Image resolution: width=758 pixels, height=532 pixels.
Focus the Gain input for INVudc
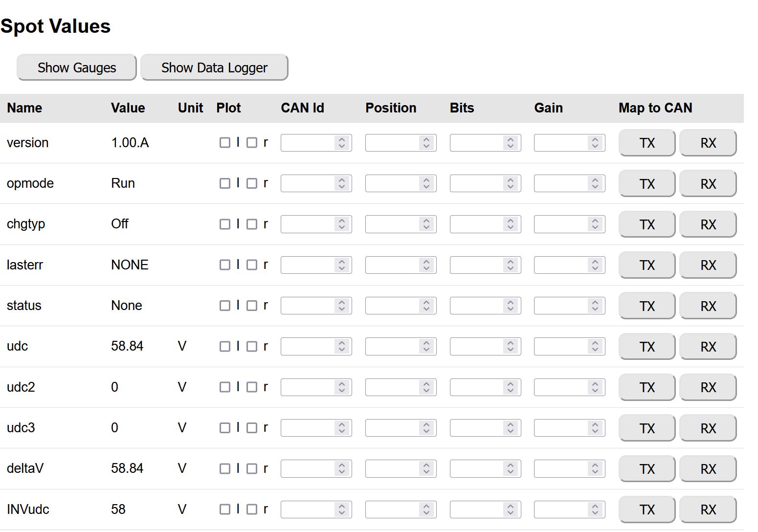pyautogui.click(x=561, y=510)
